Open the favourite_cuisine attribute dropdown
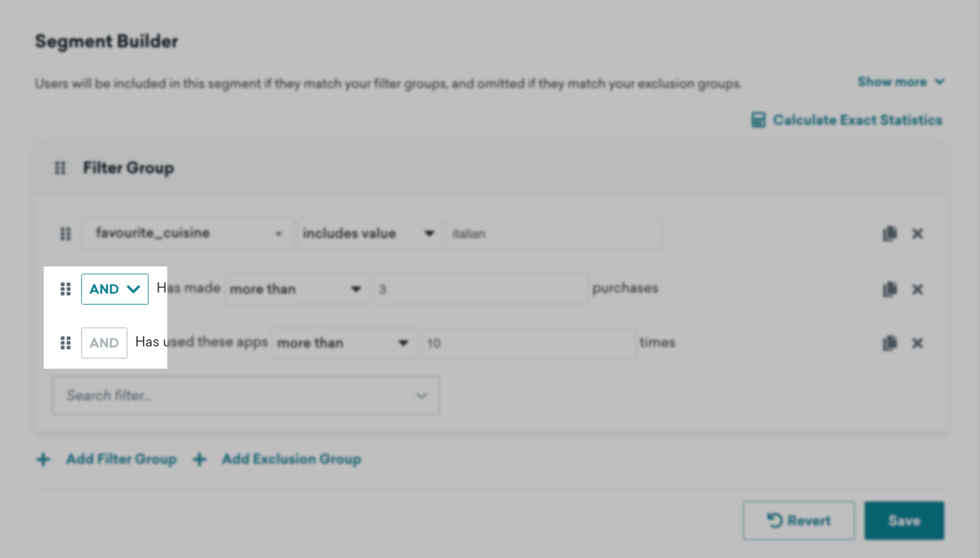Screen dimensions: 980x558 (x=187, y=233)
